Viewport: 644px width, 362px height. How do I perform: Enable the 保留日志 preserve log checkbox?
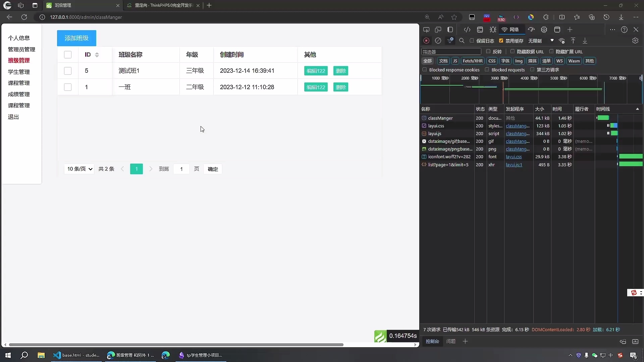(x=472, y=41)
